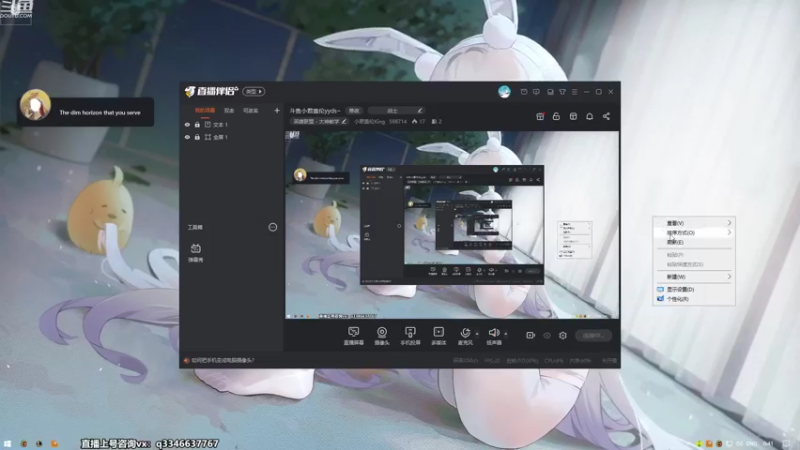Expand 排序方式(O) submenu chevron
Screen dimensions: 800x450
click(x=729, y=233)
